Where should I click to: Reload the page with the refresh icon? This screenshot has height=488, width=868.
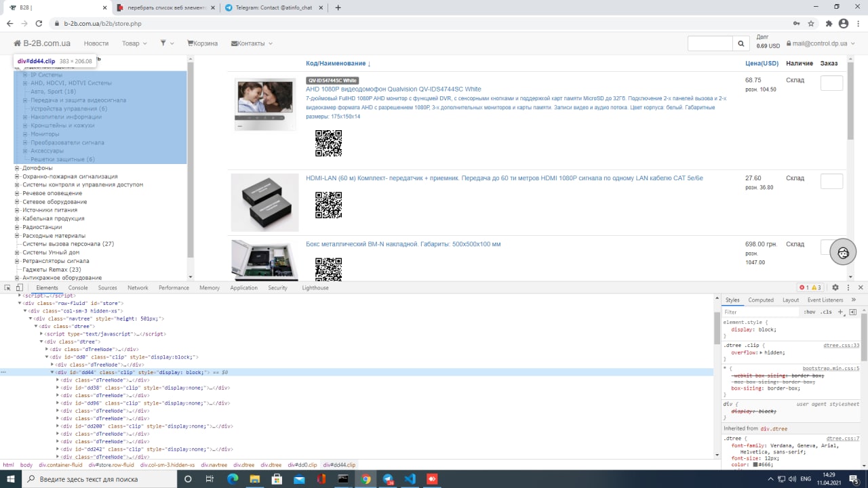pos(39,24)
